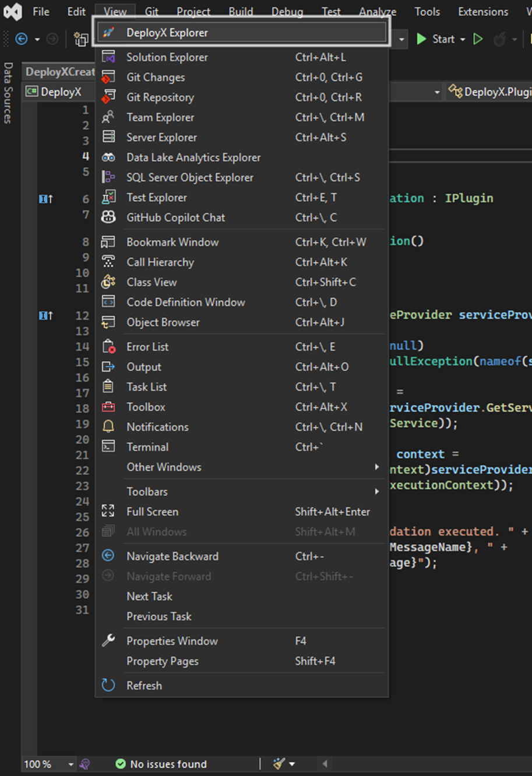Open the File menu
This screenshot has height=776, width=532.
(41, 12)
